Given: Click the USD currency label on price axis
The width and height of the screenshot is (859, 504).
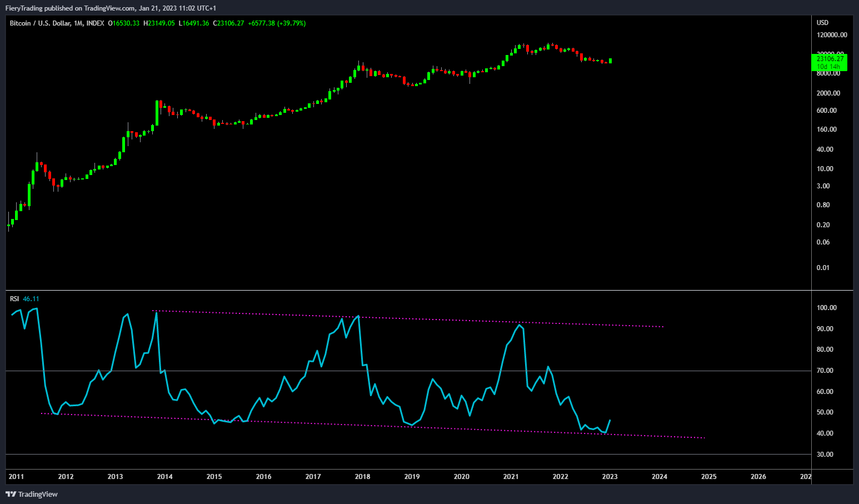Looking at the screenshot, I should point(822,23).
